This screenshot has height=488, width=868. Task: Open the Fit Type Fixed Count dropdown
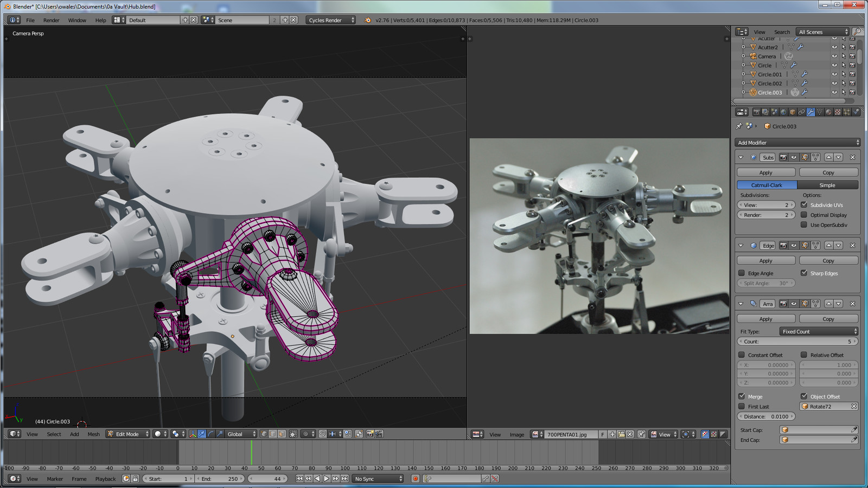819,331
